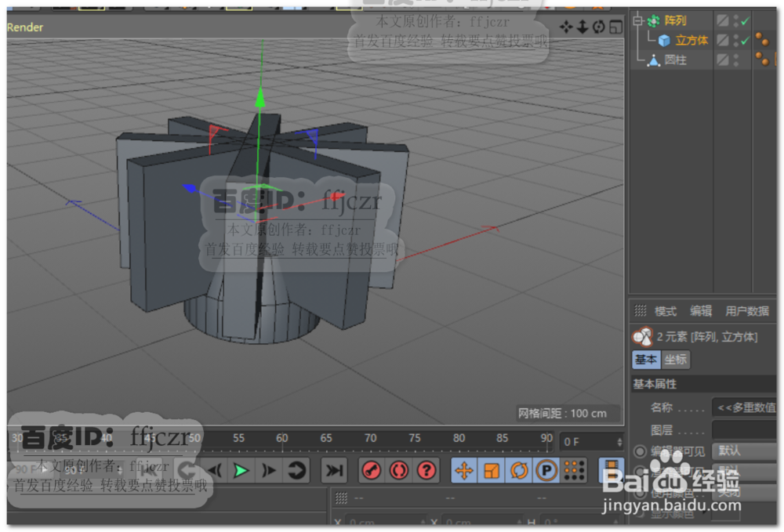Click frame 90 on the timeline ruler

[x=546, y=439]
